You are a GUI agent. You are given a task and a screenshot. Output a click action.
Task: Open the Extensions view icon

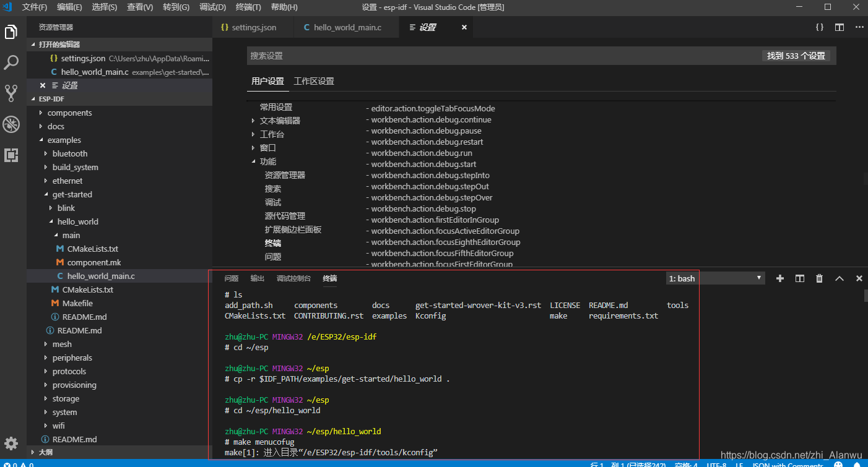click(x=11, y=155)
